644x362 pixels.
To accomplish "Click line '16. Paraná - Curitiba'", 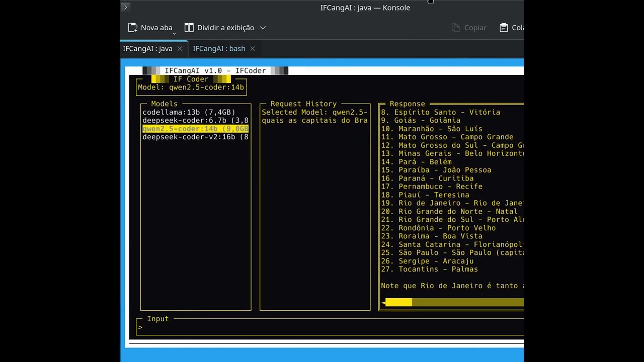I will [x=427, y=178].
